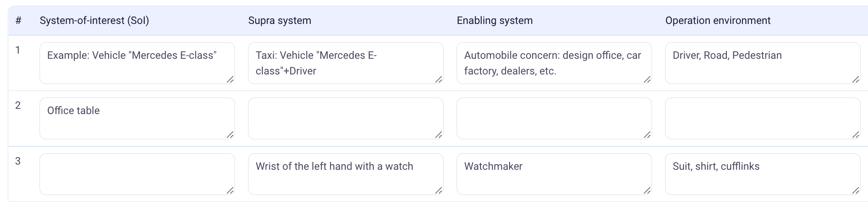Click the empty System-of-interest field in row 3
The image size is (868, 202).
tap(137, 174)
